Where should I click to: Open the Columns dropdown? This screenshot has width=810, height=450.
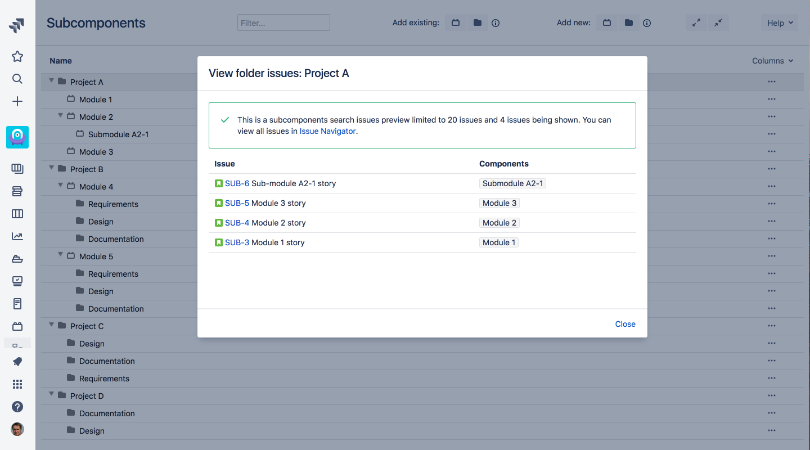point(772,61)
